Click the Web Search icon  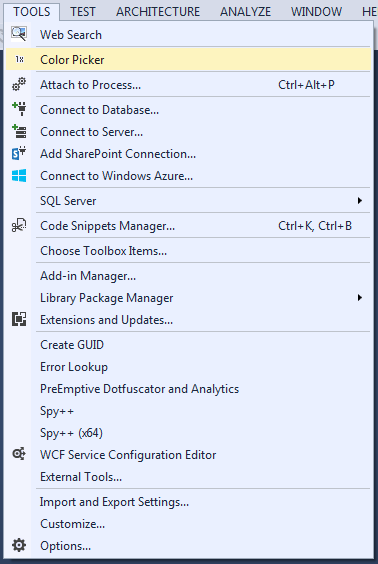click(19, 34)
